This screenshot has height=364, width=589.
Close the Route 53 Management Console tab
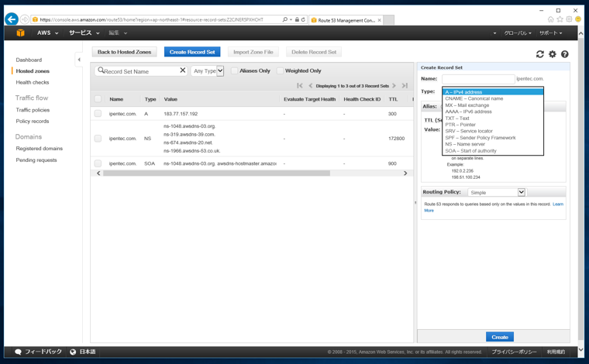click(380, 20)
